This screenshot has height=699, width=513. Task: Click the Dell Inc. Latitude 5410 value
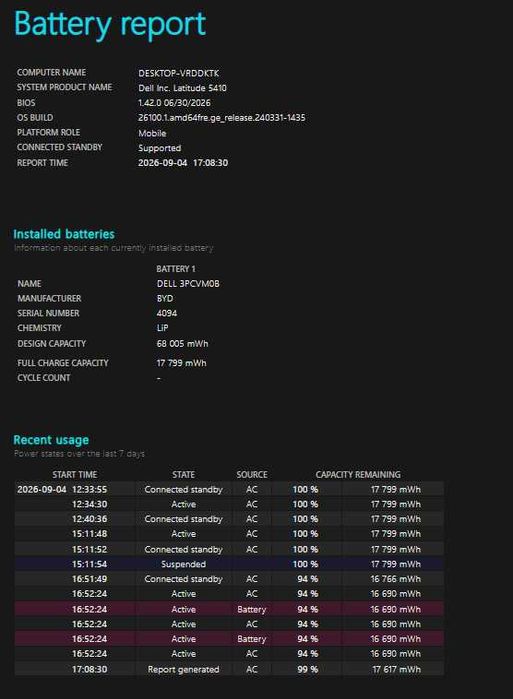click(x=182, y=88)
